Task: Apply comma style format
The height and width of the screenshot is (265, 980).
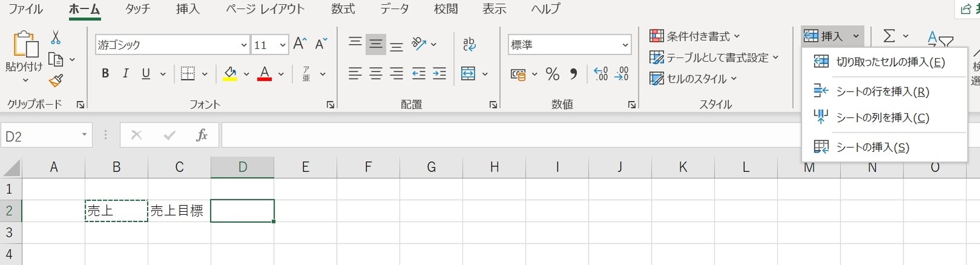Action: click(573, 74)
